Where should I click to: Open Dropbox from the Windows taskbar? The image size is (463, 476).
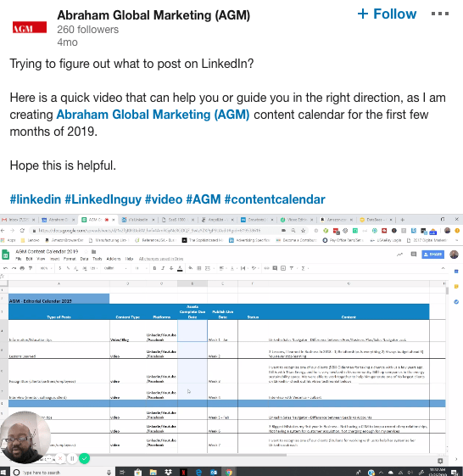coord(168,472)
